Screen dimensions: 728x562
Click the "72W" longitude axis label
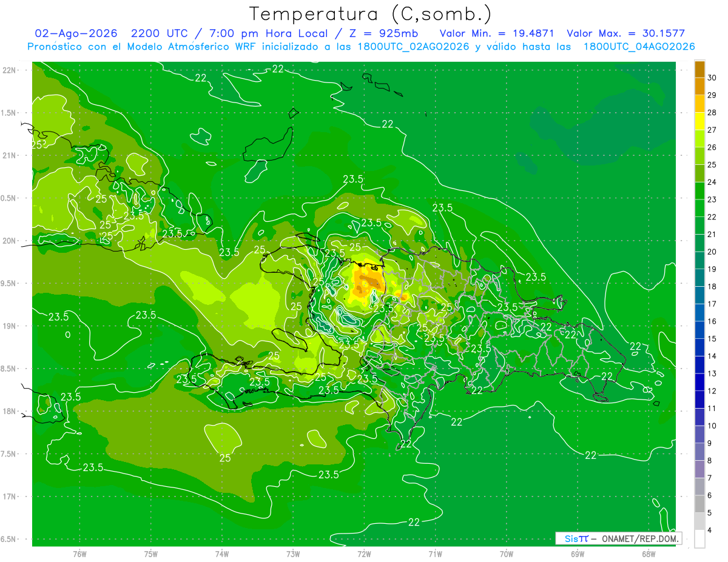[x=363, y=554]
